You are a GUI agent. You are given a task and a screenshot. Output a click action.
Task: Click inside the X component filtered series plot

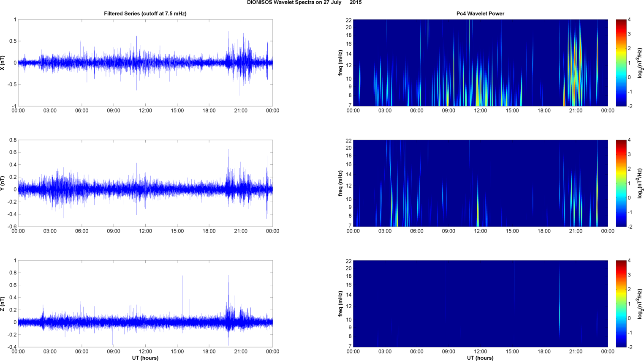point(145,63)
